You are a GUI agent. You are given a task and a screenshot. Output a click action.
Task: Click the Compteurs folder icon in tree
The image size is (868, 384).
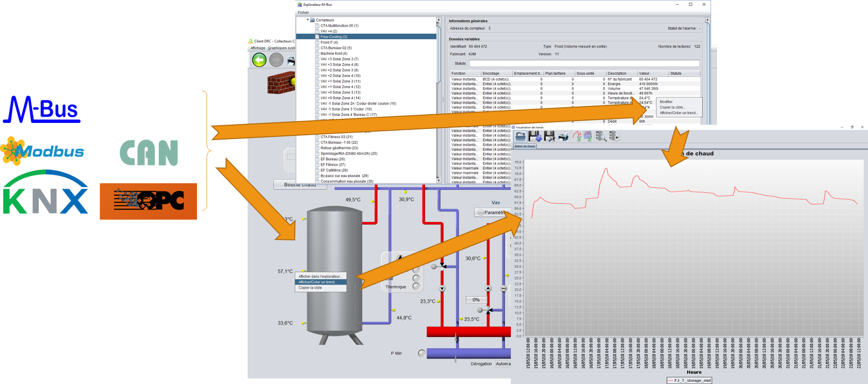pyautogui.click(x=312, y=20)
